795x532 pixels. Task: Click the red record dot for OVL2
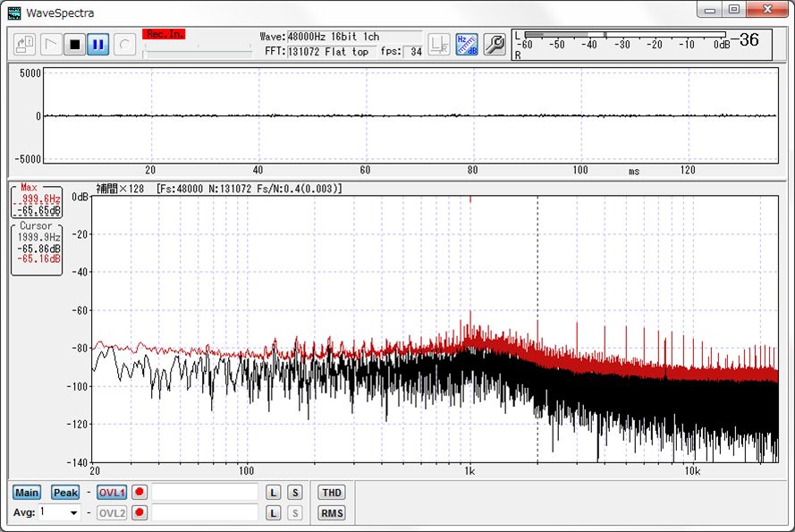(x=140, y=513)
